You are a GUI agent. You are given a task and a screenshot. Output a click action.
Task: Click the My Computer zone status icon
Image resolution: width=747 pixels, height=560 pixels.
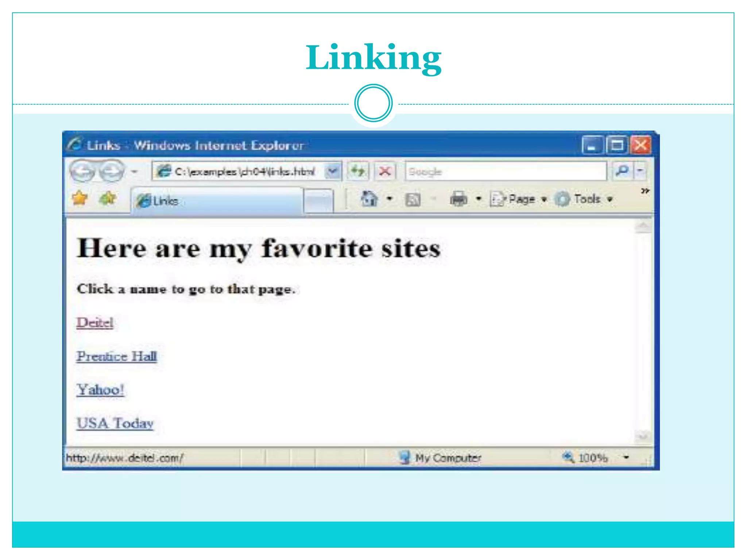404,457
